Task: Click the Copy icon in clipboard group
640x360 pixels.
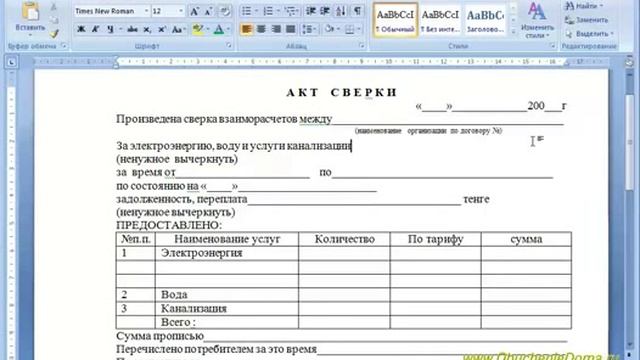Action: pos(54,20)
